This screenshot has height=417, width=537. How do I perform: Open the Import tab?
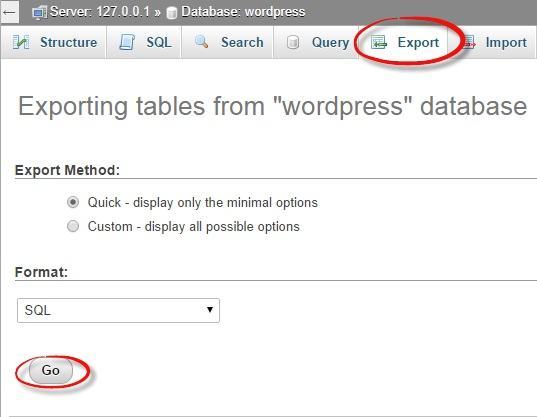(492, 42)
